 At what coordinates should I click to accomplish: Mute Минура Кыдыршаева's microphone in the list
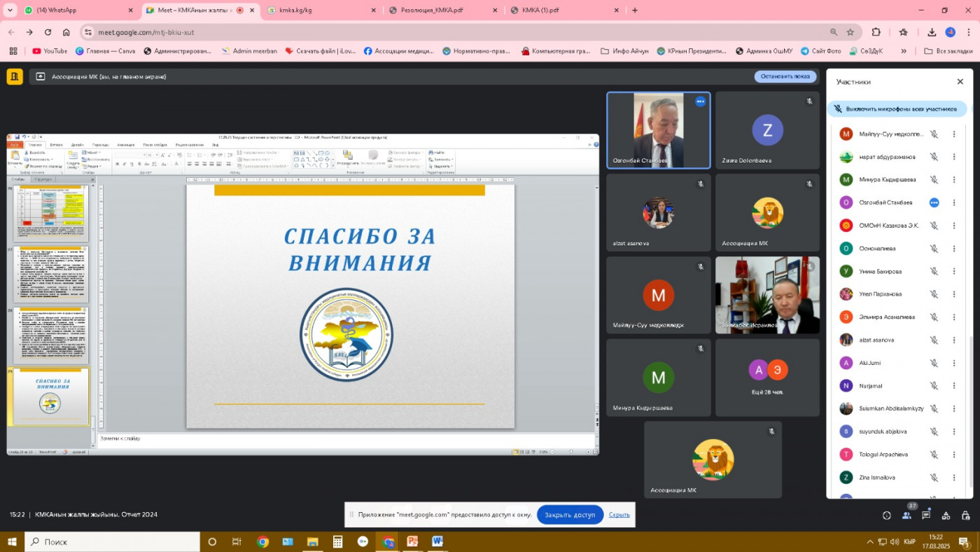tap(934, 180)
